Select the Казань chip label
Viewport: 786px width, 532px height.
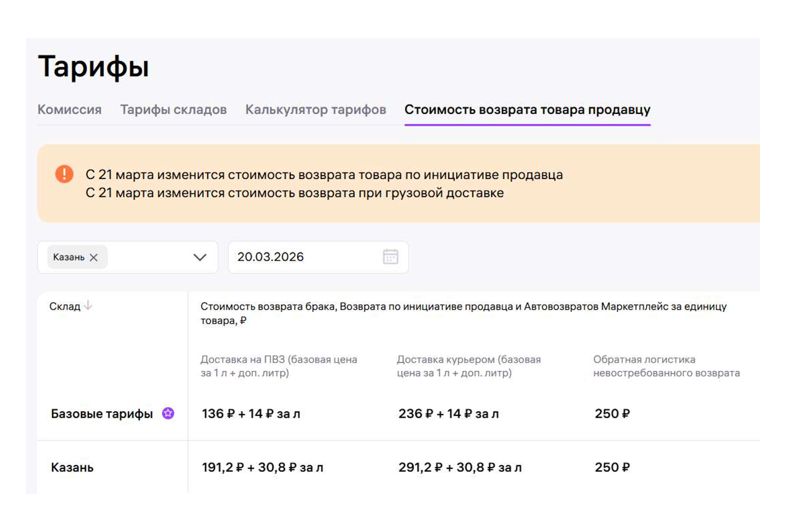[x=69, y=258]
